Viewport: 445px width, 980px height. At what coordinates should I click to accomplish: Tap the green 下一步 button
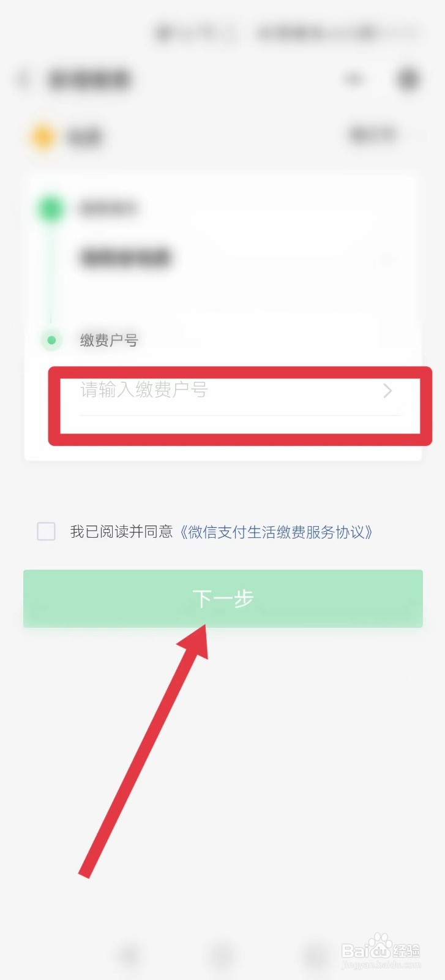click(223, 598)
